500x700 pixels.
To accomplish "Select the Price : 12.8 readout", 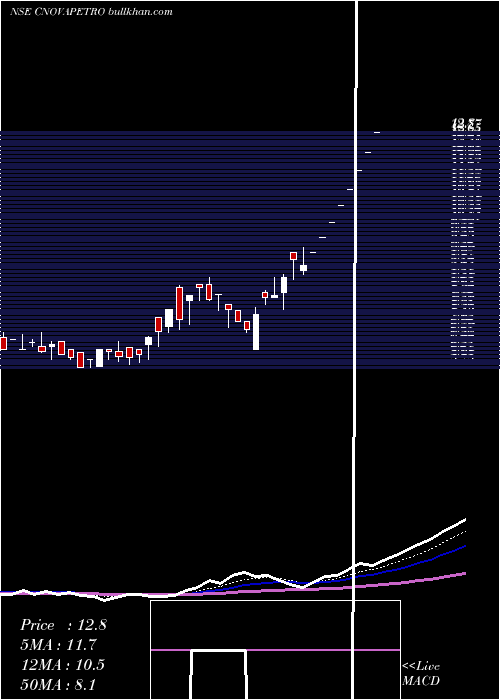I will (63, 625).
